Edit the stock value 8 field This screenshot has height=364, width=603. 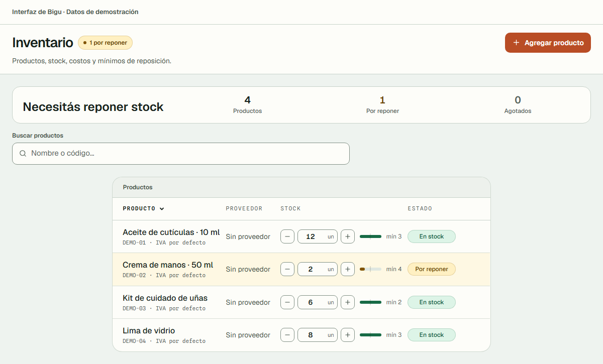coord(318,335)
